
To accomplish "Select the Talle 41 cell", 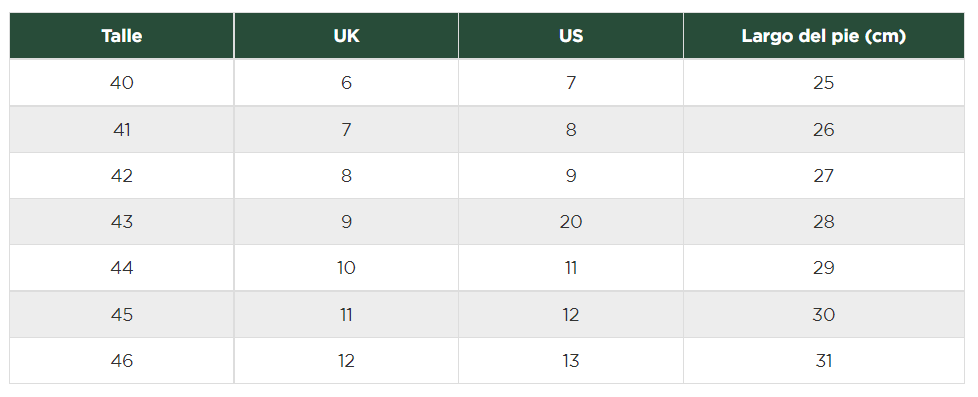I will [x=122, y=129].
